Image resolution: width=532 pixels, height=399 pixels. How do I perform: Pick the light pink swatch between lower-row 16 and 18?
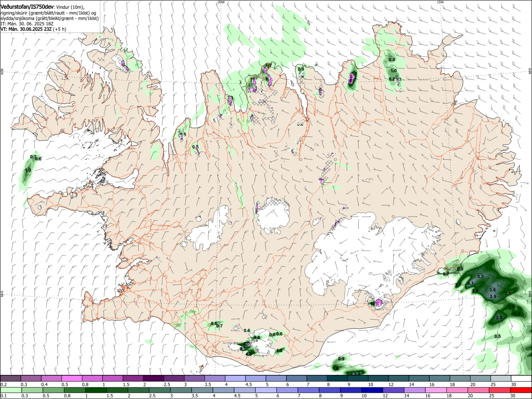pos(436,390)
